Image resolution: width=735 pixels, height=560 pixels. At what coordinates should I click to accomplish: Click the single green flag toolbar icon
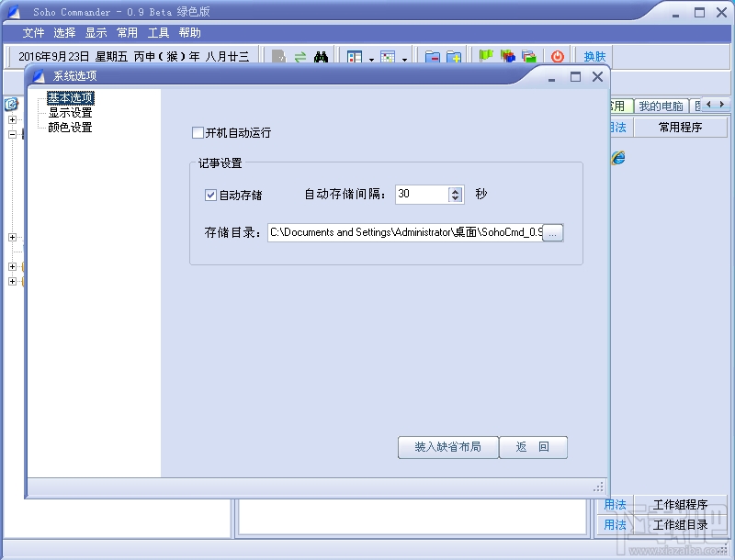click(486, 56)
